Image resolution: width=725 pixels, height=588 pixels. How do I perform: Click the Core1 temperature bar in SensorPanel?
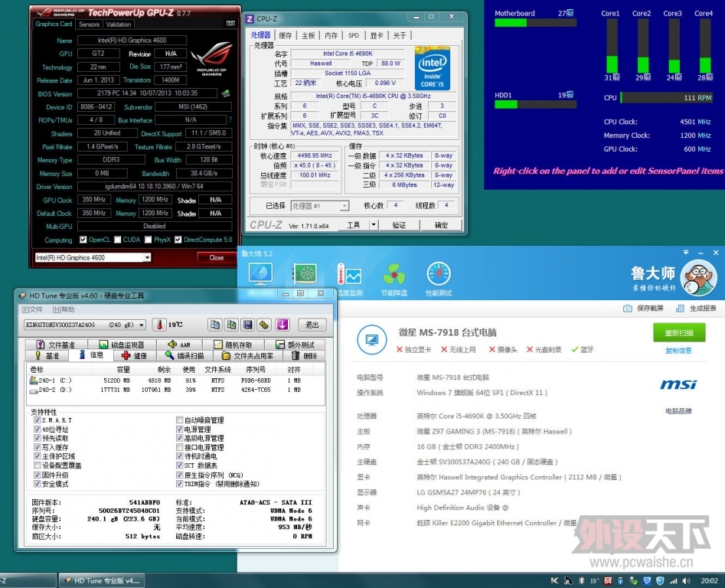click(x=612, y=46)
